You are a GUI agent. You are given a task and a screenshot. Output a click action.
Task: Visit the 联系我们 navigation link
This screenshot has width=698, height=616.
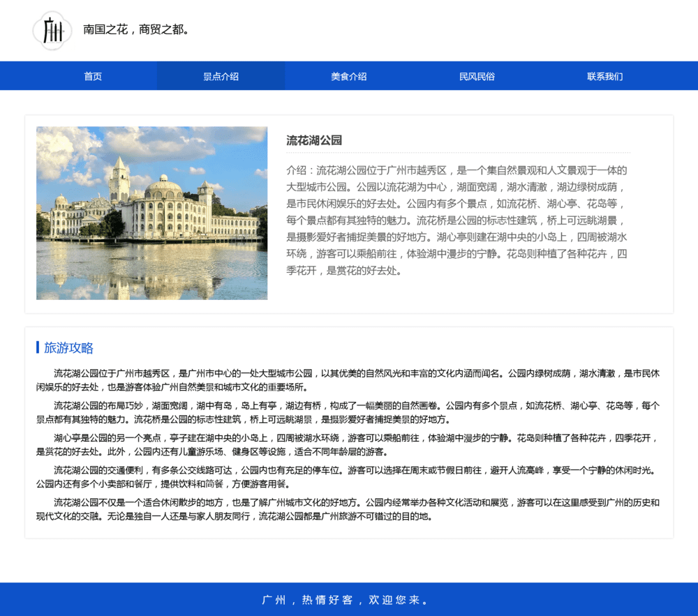[x=604, y=76]
